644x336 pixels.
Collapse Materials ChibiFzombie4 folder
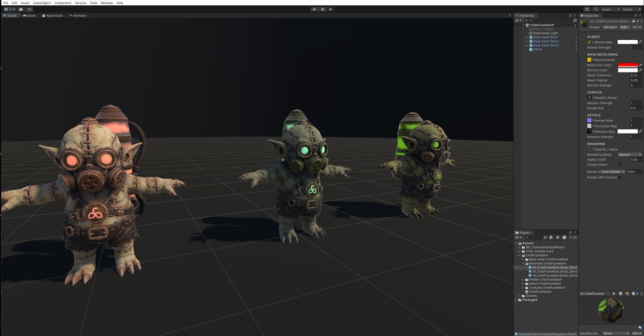pos(523,264)
